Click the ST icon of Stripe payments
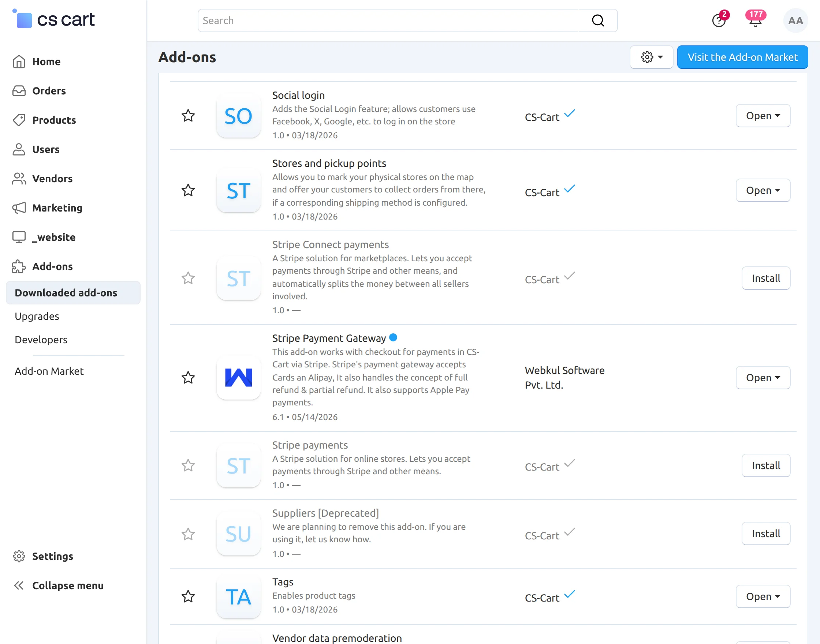 coord(238,466)
